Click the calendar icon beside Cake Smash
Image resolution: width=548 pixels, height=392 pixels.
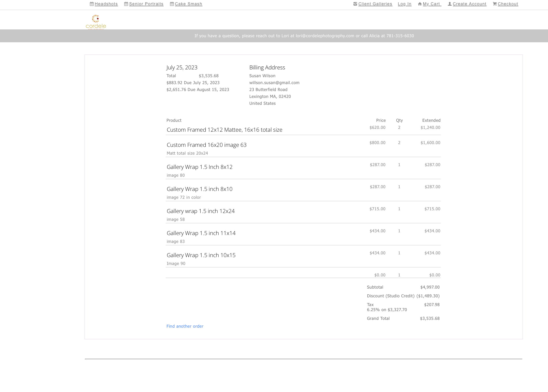pos(172,4)
